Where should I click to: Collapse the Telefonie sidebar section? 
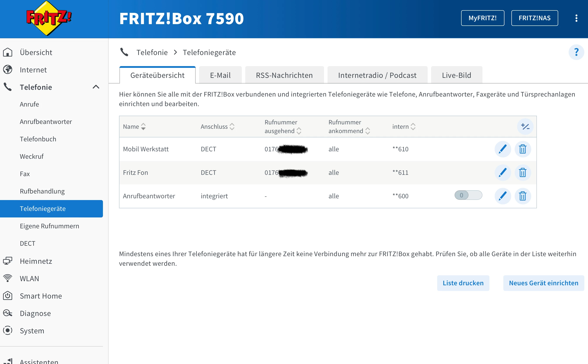pyautogui.click(x=96, y=87)
